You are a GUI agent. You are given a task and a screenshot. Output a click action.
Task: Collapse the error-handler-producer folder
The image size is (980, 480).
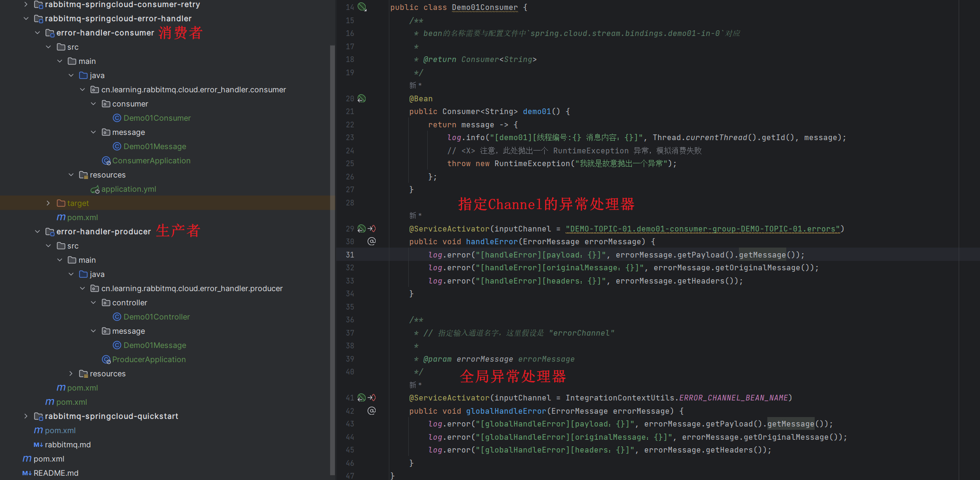(x=37, y=231)
